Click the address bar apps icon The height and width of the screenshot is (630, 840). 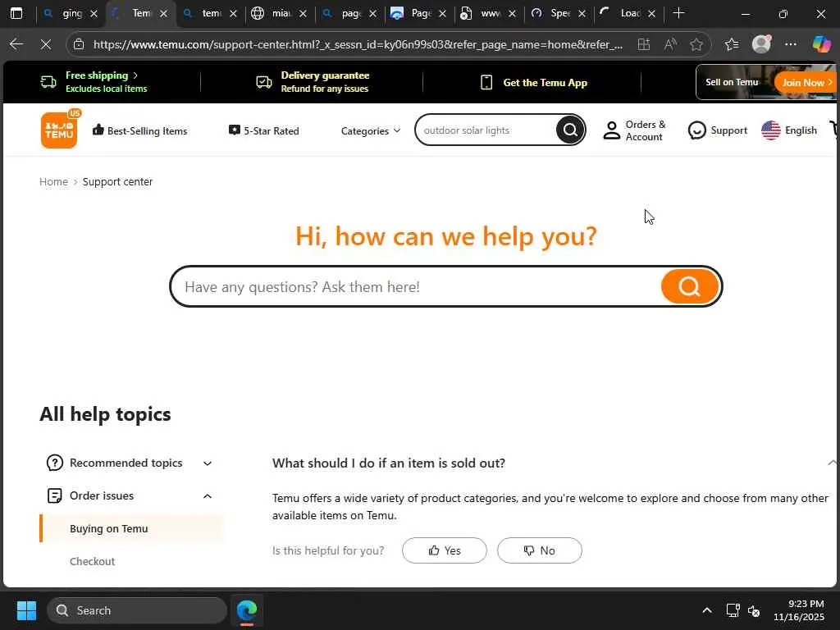[x=643, y=44]
